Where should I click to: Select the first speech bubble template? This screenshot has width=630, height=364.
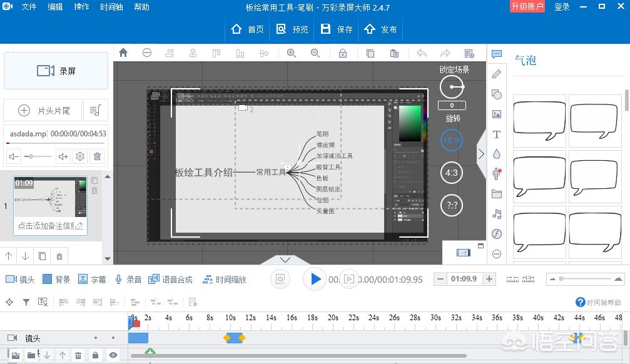(x=539, y=121)
